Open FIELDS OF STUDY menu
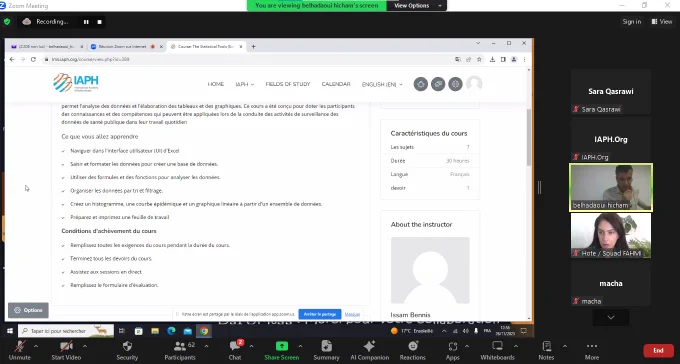This screenshot has height=364, width=680. coord(288,84)
